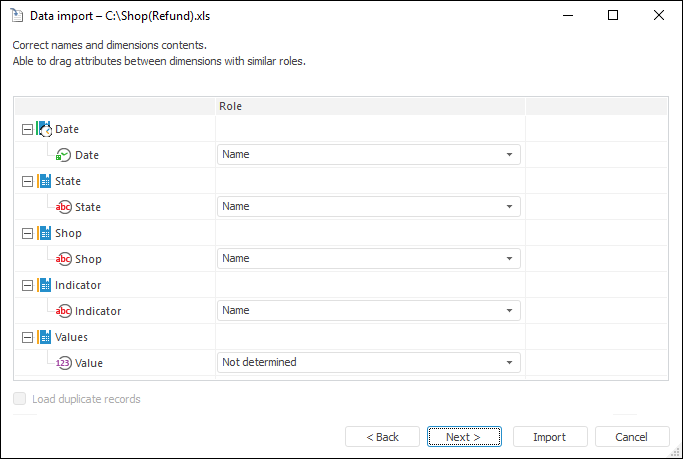The image size is (683, 459).
Task: Click the Values dimension table icon
Action: tap(44, 337)
